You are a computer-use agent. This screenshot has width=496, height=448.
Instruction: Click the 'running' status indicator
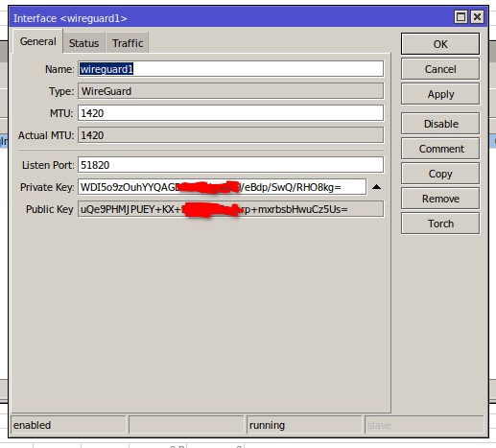(x=304, y=425)
